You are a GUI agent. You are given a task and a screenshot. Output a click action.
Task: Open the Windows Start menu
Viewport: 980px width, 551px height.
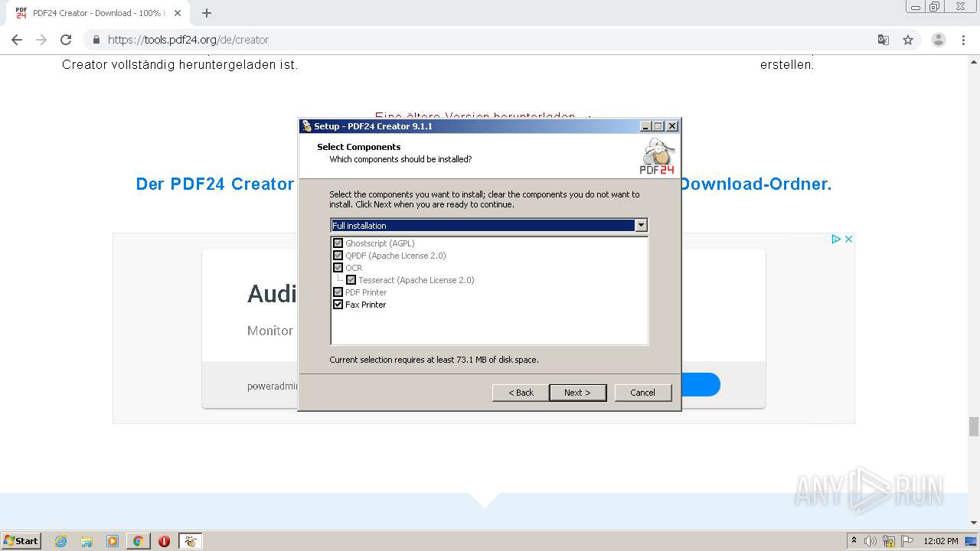(x=21, y=540)
